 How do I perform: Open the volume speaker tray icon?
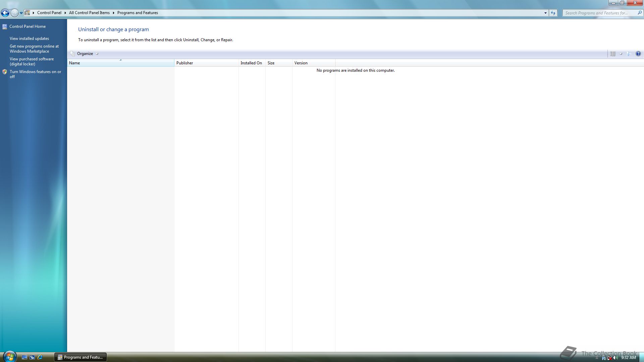615,358
